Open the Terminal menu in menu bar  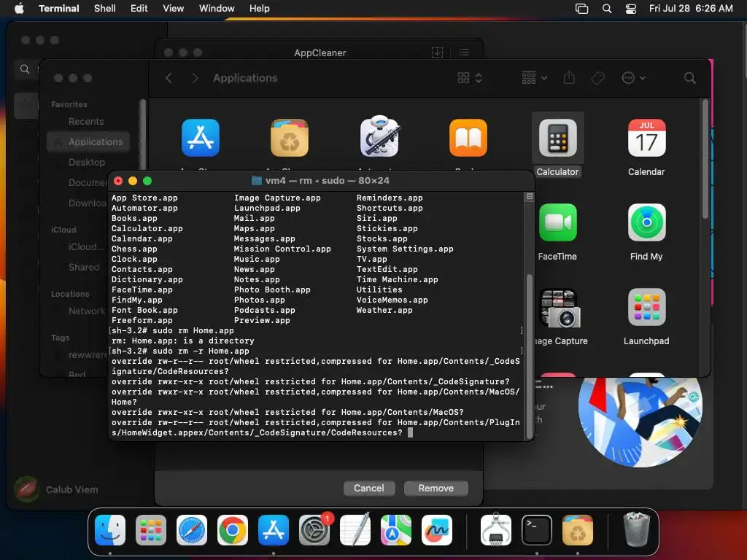(59, 8)
